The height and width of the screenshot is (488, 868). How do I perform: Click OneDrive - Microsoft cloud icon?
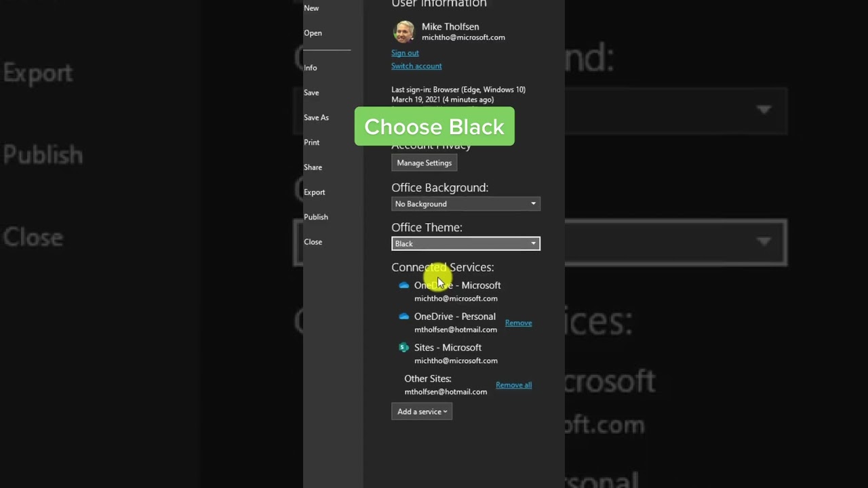click(x=403, y=285)
